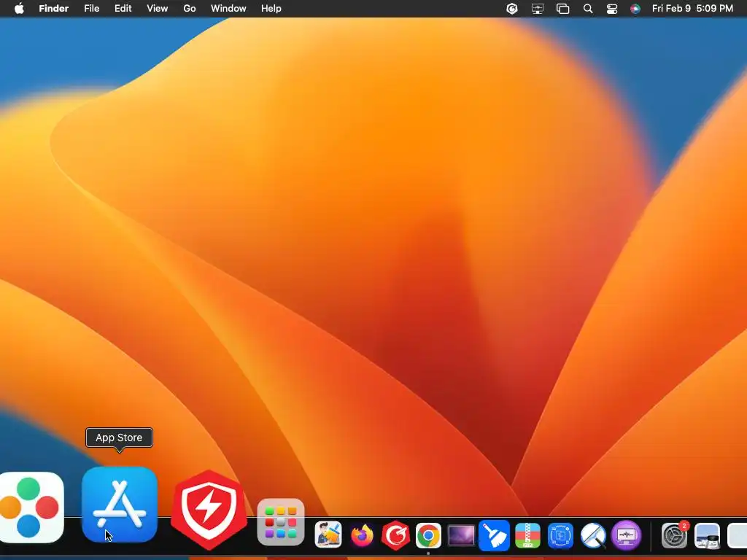Open the red hexagon swirl app in Dock
Viewport: 747px width, 560px height.
point(395,535)
